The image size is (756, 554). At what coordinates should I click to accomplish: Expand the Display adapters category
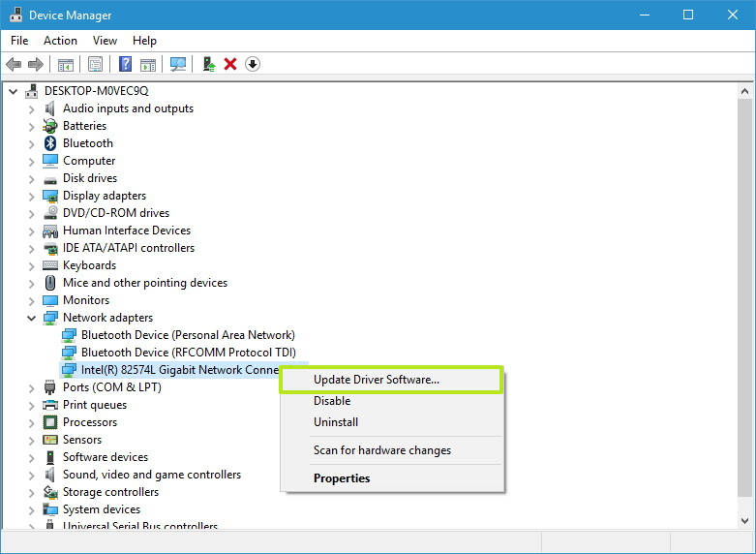pyautogui.click(x=31, y=196)
